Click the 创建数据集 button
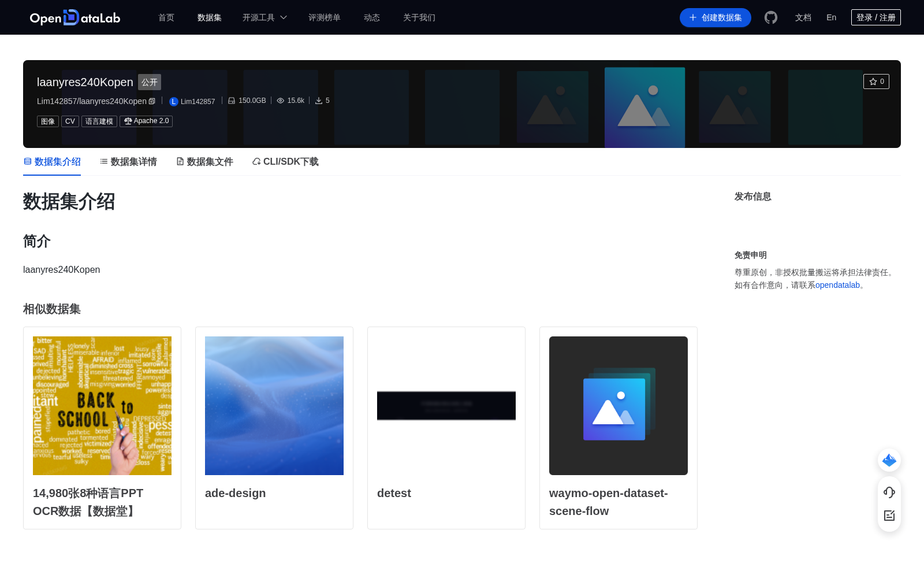924x578 pixels. coord(716,17)
